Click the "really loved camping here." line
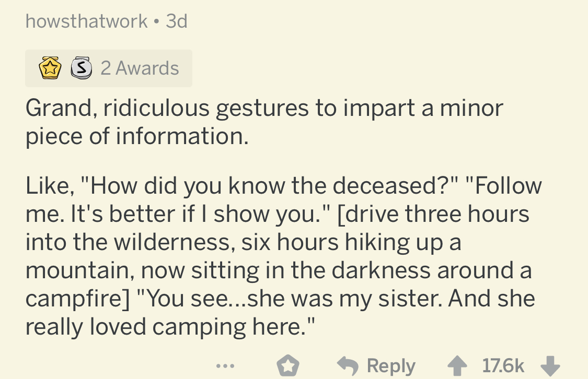 171,327
